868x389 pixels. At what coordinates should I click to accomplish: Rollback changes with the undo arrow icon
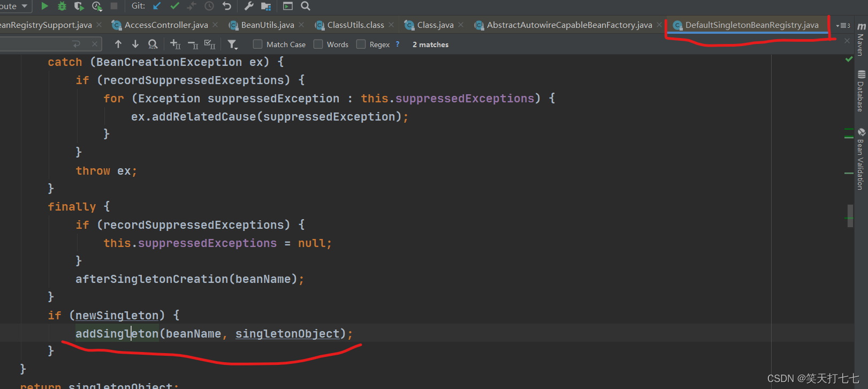[x=227, y=6]
